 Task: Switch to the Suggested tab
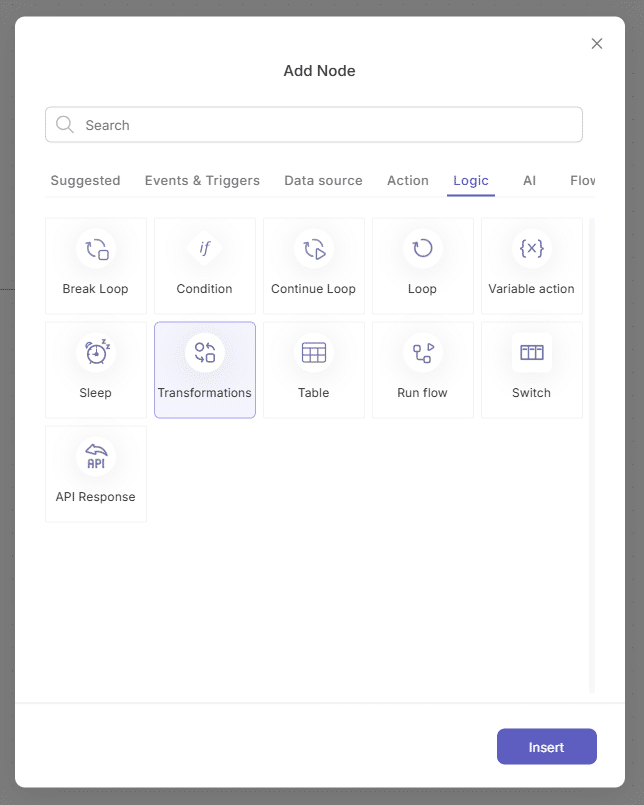(x=85, y=181)
